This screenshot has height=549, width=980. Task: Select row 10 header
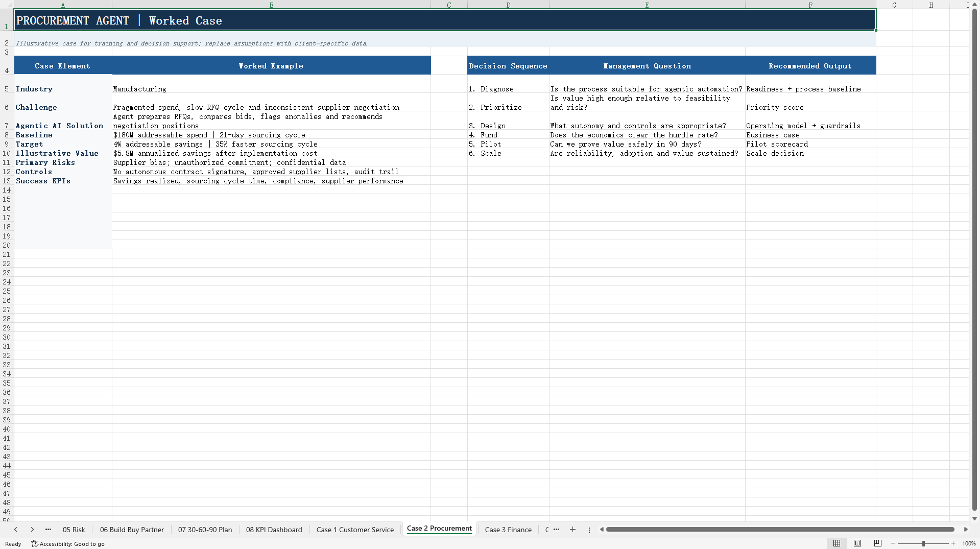(x=7, y=153)
